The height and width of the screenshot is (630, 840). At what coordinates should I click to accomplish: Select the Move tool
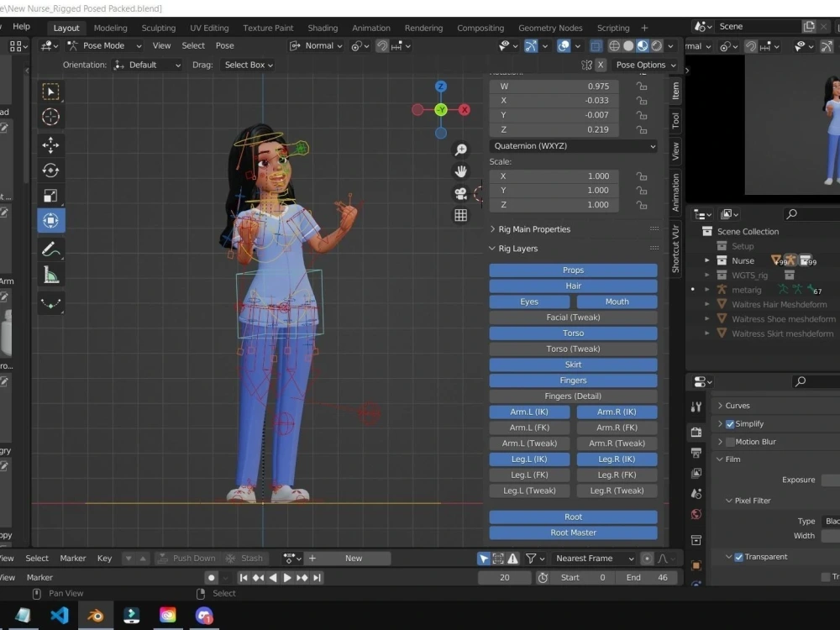(x=51, y=145)
